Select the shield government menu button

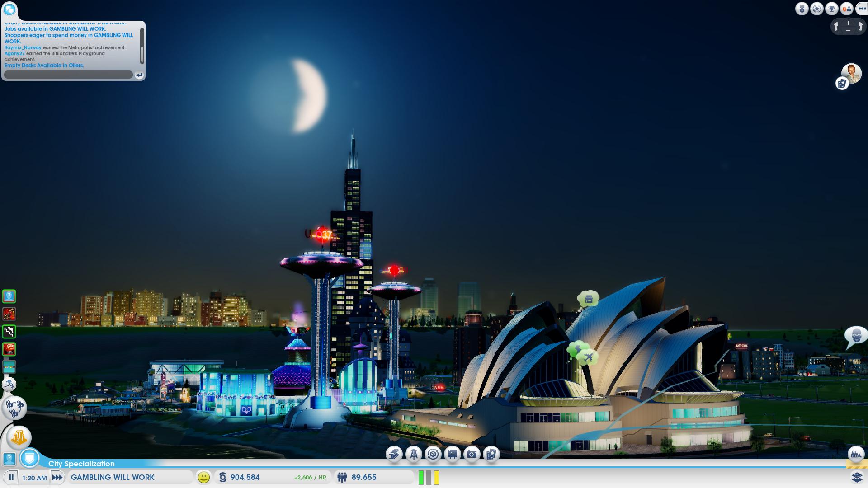[x=30, y=459]
